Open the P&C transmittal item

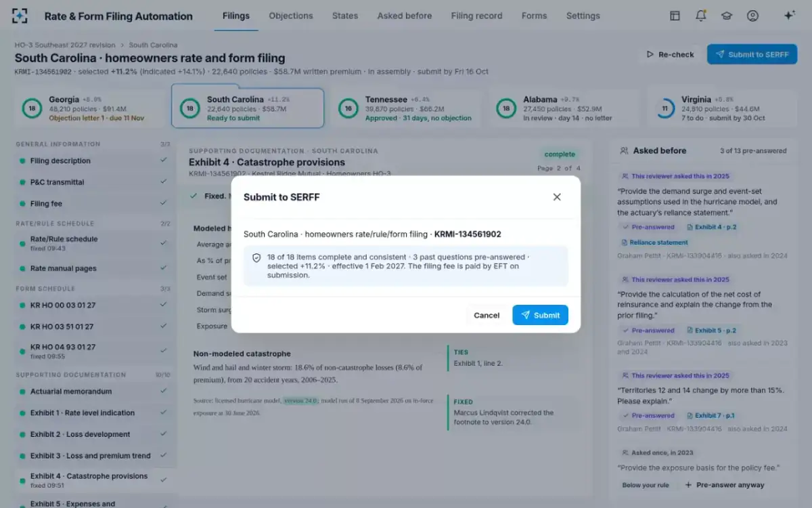94,182
